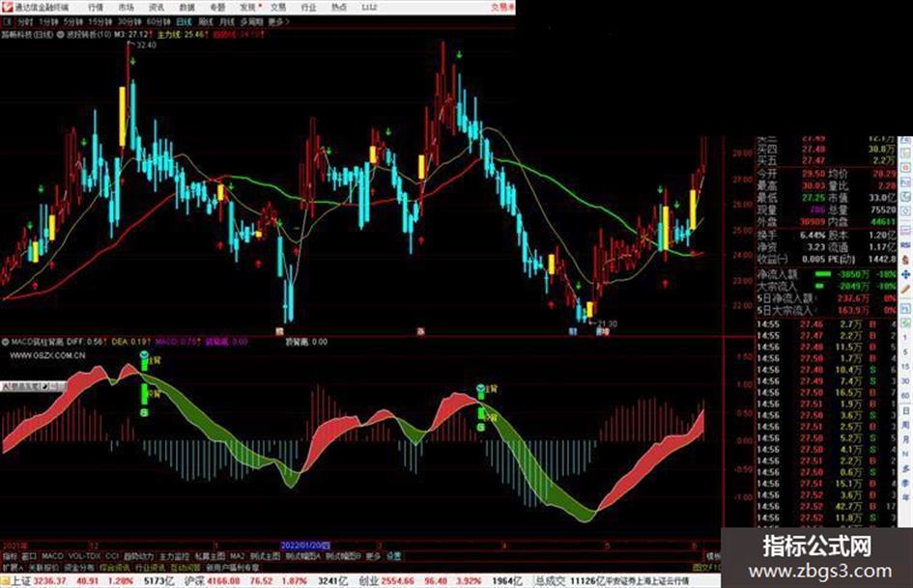Switch chart to 分时 period
Screen dimensions: 913x588
click(x=25, y=22)
